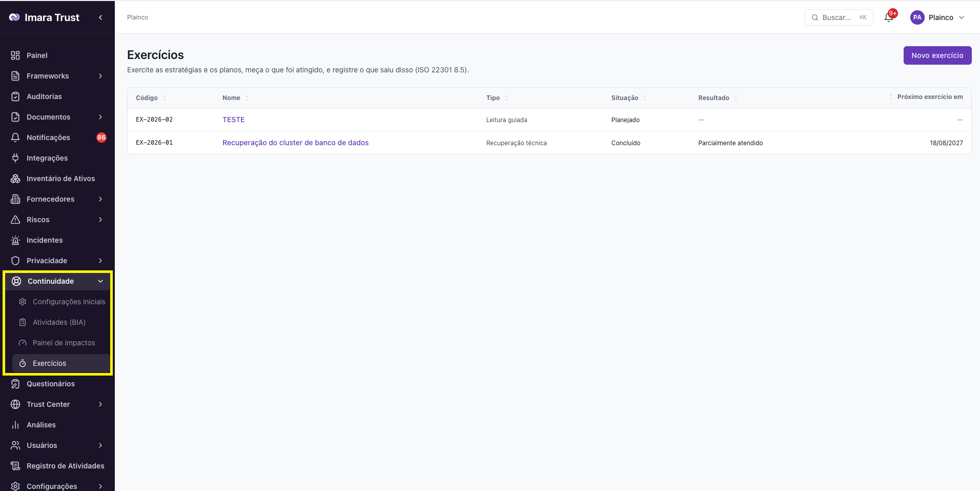Click the Documentos file icon
980x491 pixels.
(x=15, y=117)
